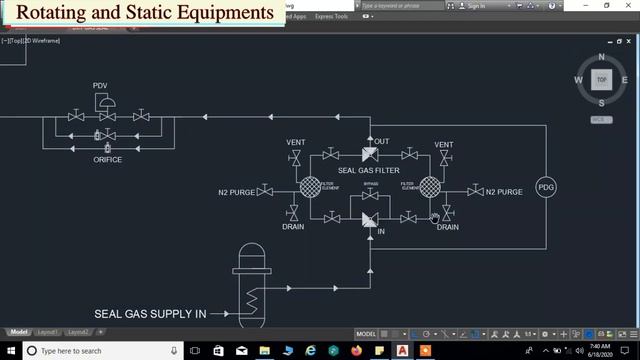Screen dimensions: 640x360
Task: Click AutoCAD taskbar icon
Action: [x=402, y=351]
